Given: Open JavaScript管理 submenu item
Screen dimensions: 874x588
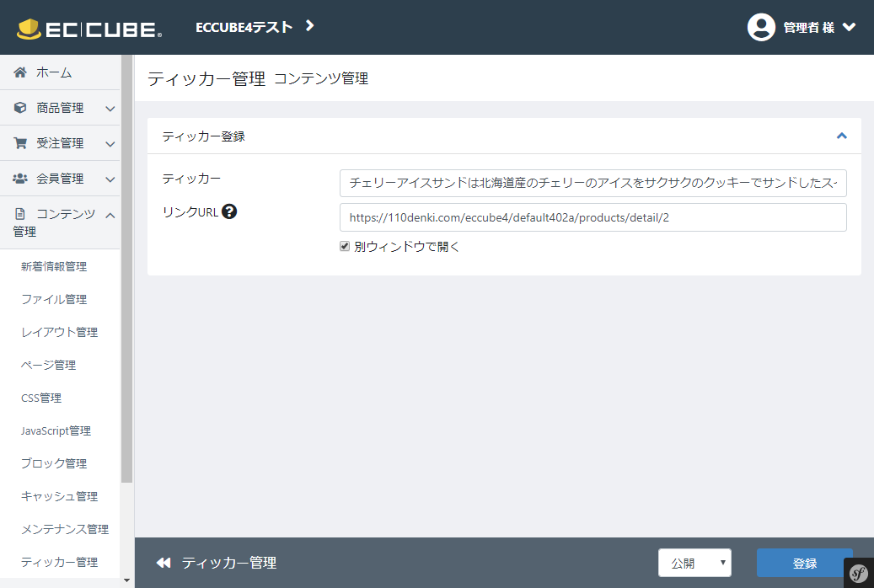Looking at the screenshot, I should coord(56,431).
